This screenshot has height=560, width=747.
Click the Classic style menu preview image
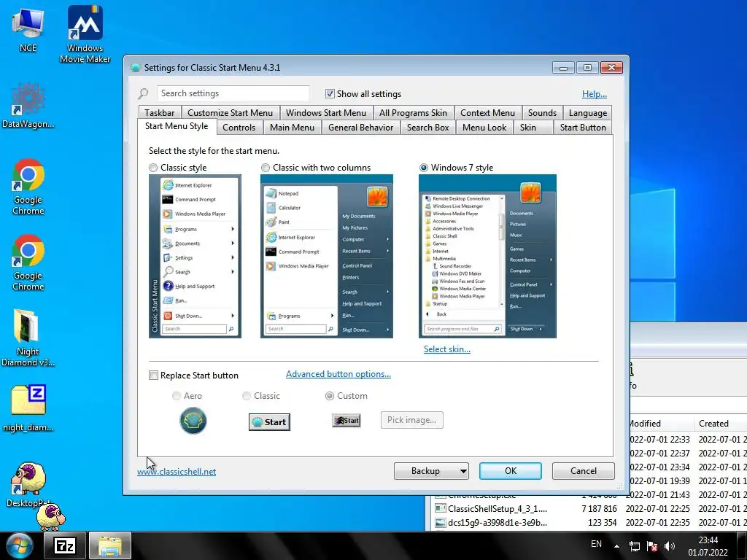[x=195, y=256]
